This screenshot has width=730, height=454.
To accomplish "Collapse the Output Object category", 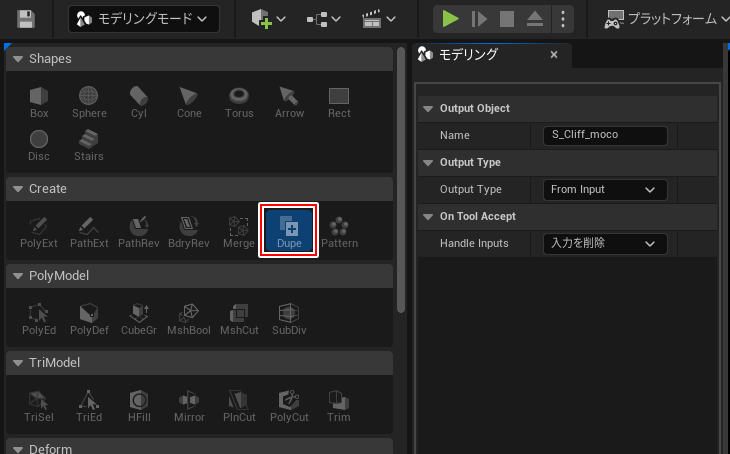I will click(428, 108).
